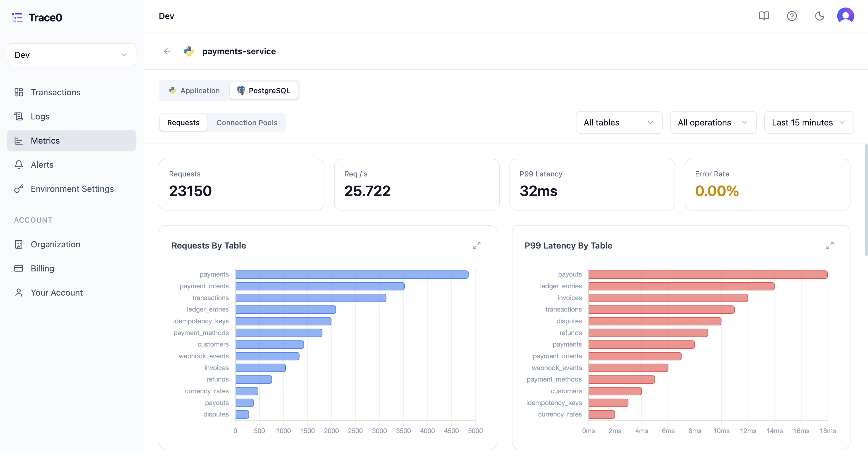The height and width of the screenshot is (453, 868).
Task: Click the payment_intents bar in Requests chart
Action: (320, 286)
